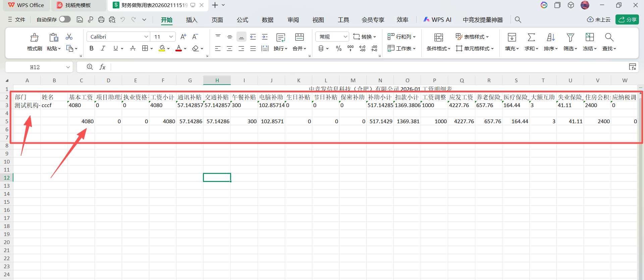The height and width of the screenshot is (280, 644).
Task: Click the red font color swatch
Action: click(178, 48)
